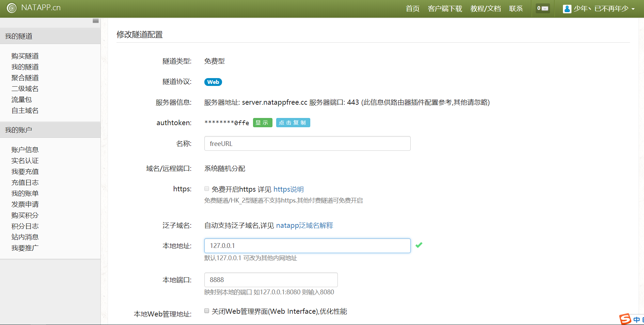The image size is (644, 325).
Task: Click the 修改隧道配置 heading
Action: (x=140, y=34)
